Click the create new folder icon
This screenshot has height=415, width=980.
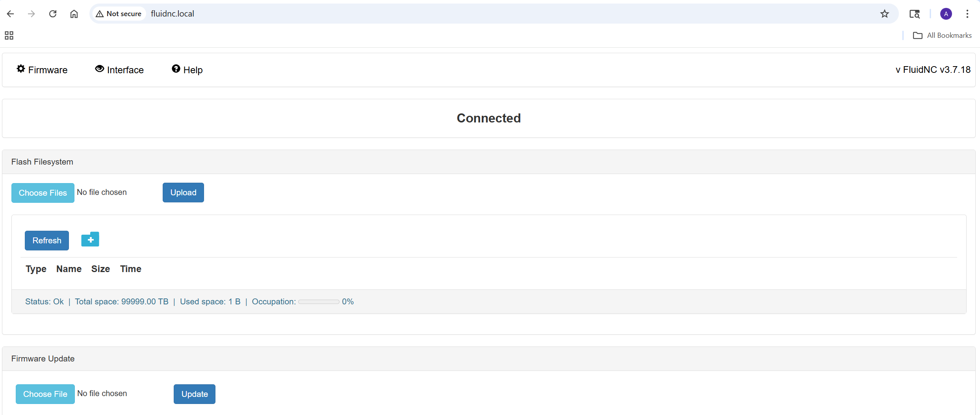click(90, 239)
